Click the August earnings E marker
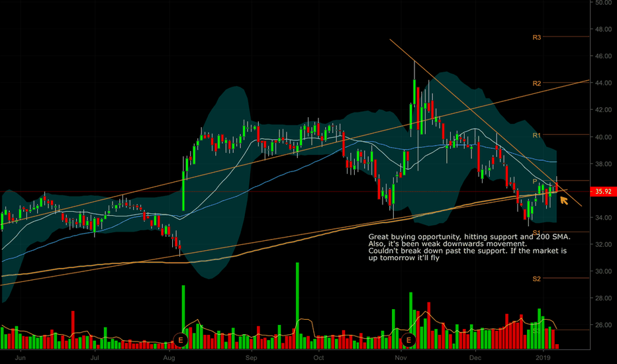 [x=181, y=340]
